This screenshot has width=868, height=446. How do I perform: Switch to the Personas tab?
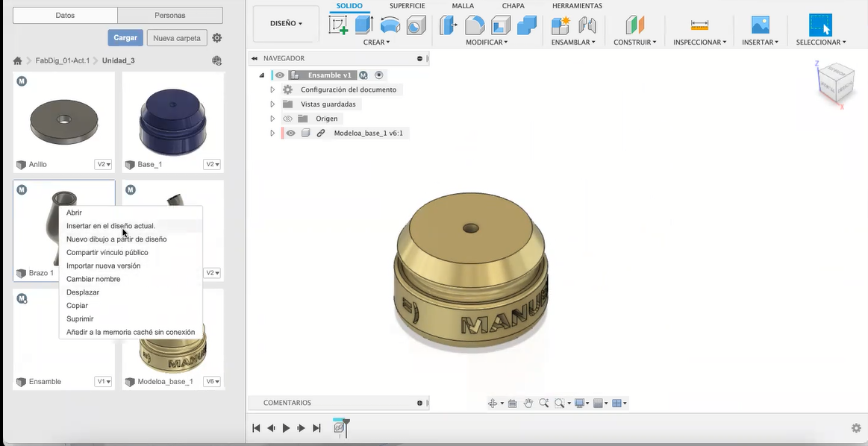click(170, 16)
